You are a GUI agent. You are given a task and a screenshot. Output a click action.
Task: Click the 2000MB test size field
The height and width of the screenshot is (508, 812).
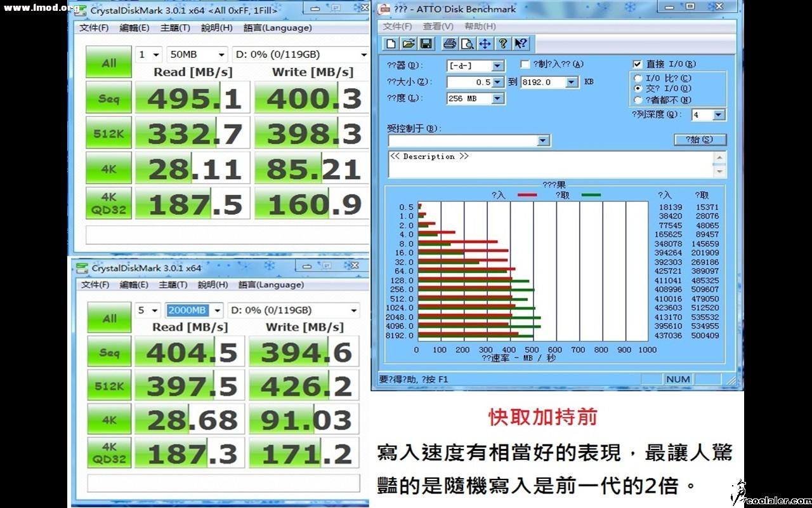click(x=187, y=311)
